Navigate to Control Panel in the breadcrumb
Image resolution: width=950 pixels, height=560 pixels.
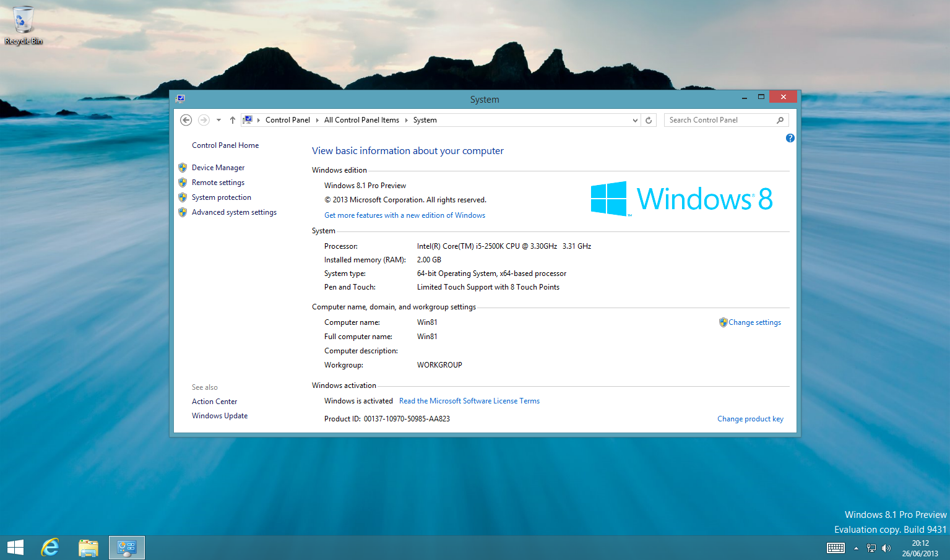288,119
